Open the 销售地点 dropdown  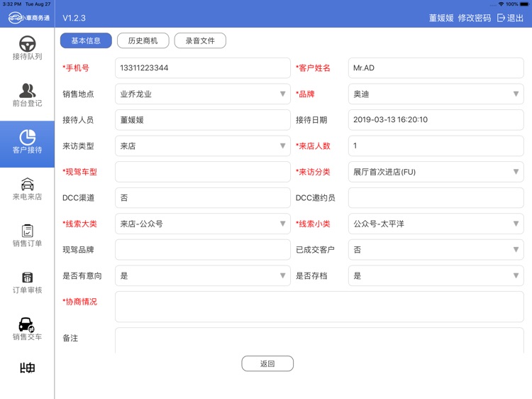click(x=203, y=94)
